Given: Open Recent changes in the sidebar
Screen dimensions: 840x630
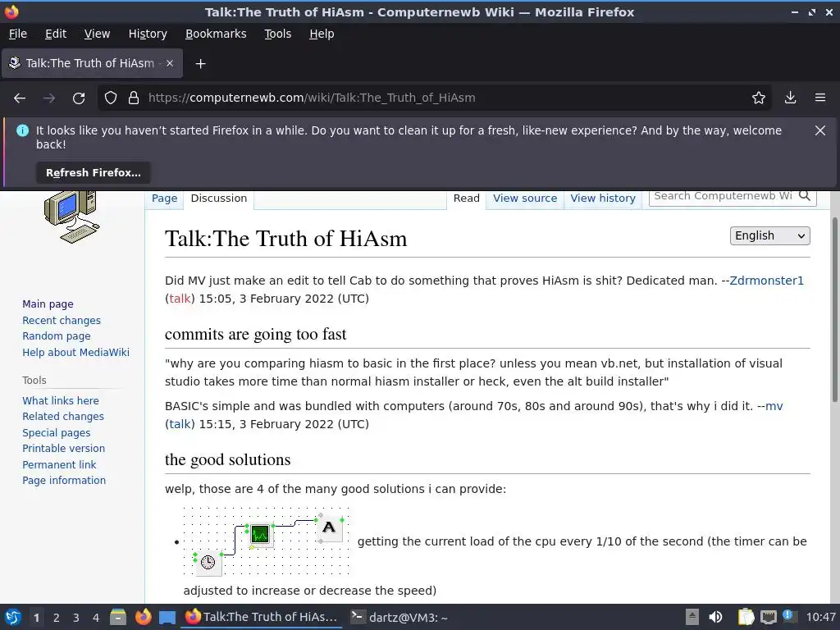Looking at the screenshot, I should (62, 321).
